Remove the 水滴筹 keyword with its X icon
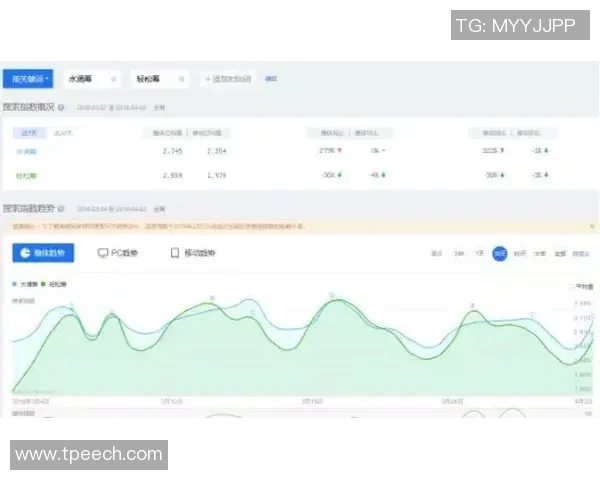 click(113, 78)
